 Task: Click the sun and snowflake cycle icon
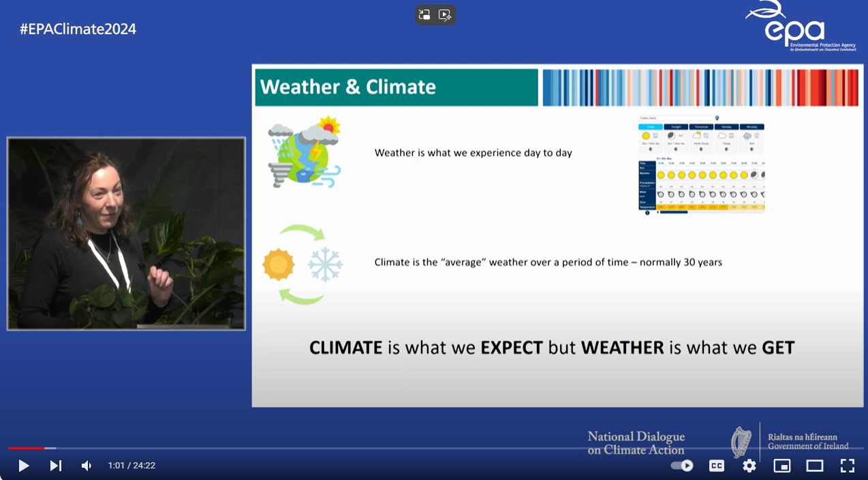pos(303,265)
